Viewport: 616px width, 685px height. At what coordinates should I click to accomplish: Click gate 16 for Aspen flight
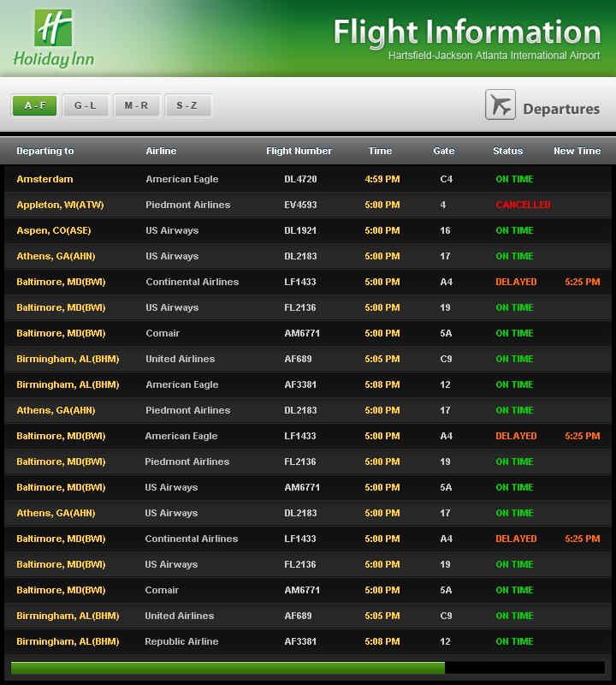445,230
